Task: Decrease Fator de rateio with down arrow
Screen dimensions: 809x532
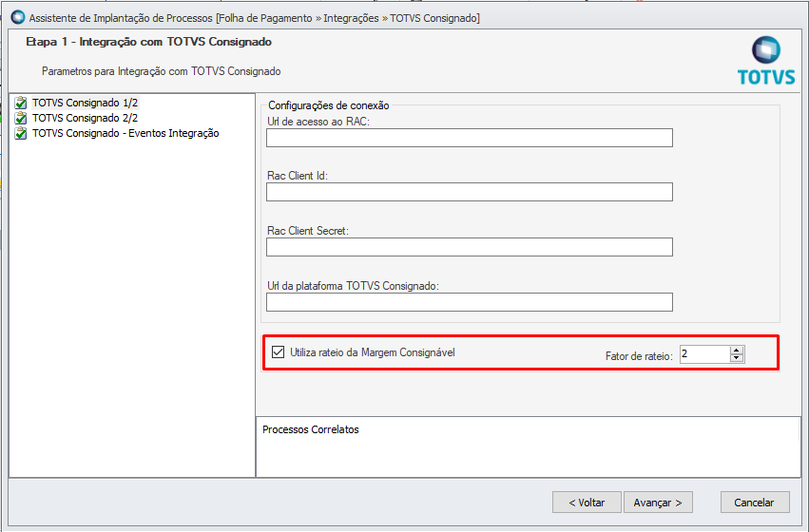Action: click(737, 358)
